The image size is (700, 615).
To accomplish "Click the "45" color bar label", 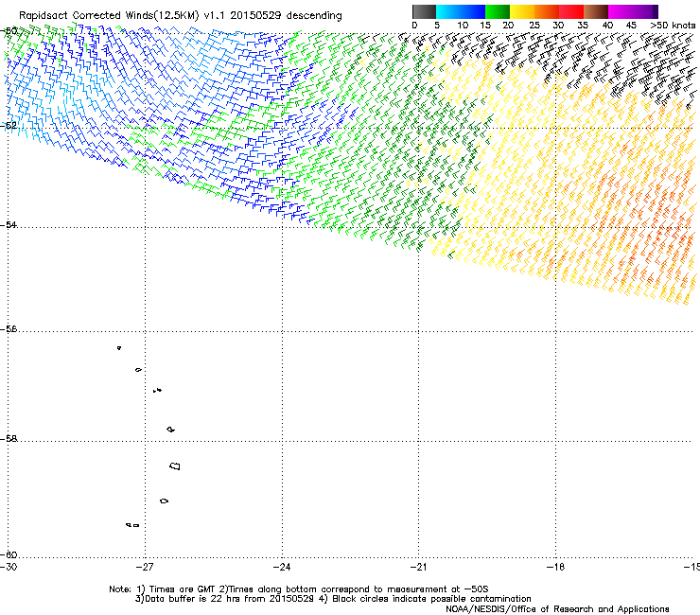I will 631,25.
